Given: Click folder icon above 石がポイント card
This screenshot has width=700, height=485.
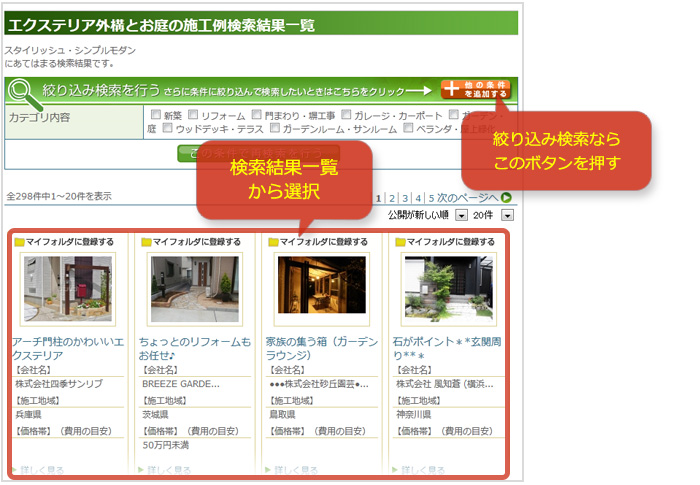Looking at the screenshot, I should (x=400, y=242).
